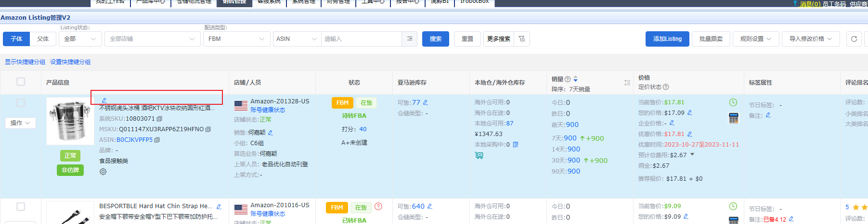This screenshot has height=224, width=868.
Task: Edit remark 已备4.12 pencil icon
Action: (x=791, y=219)
